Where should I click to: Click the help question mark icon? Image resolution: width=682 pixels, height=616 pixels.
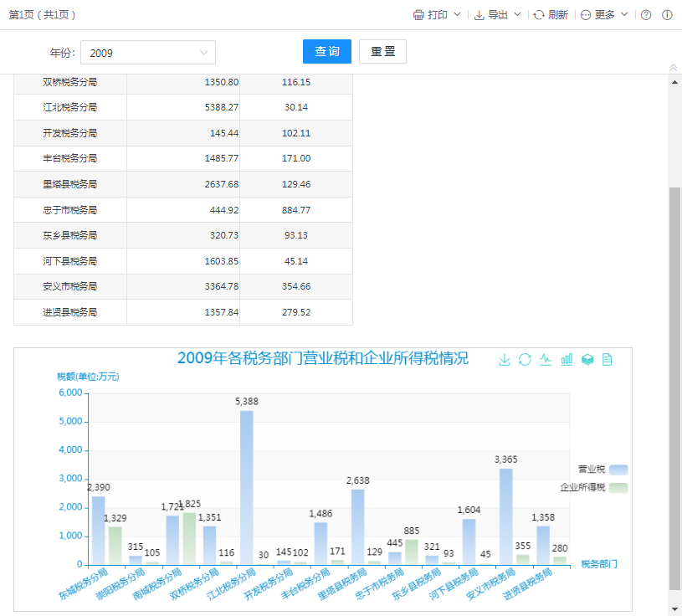tap(646, 15)
